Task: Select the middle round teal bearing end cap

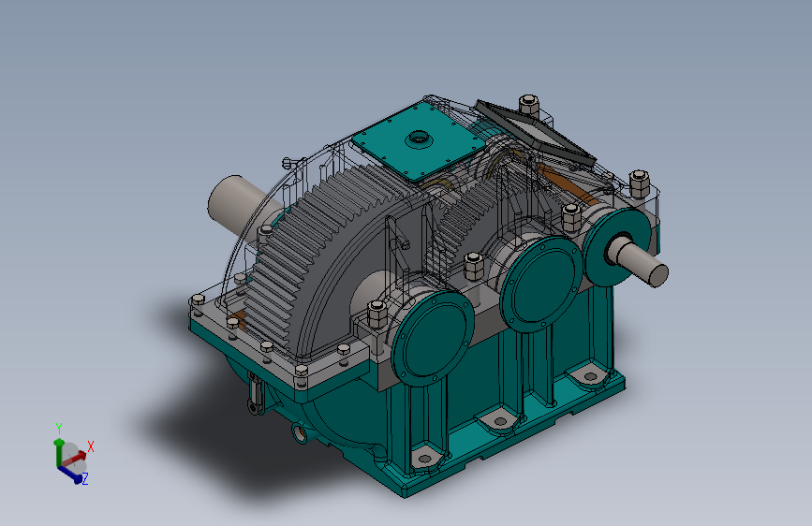Action: pos(541,284)
